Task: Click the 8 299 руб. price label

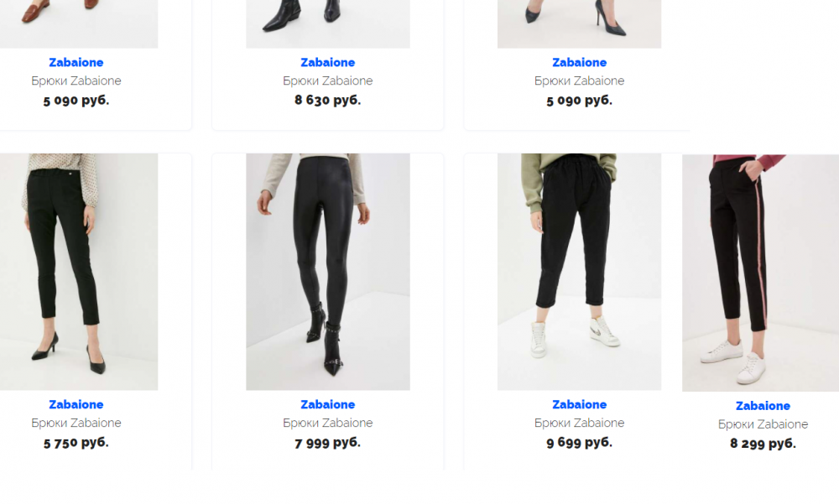Action: pyautogui.click(x=763, y=444)
